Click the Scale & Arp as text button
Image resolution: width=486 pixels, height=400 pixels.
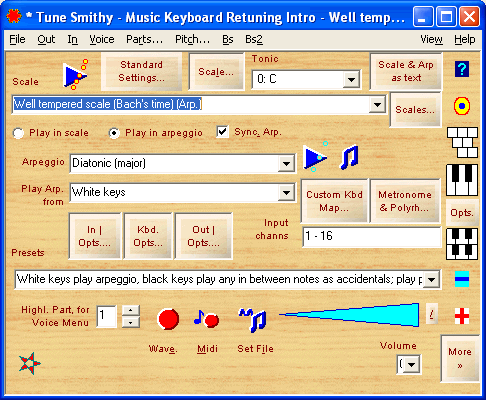(406, 71)
